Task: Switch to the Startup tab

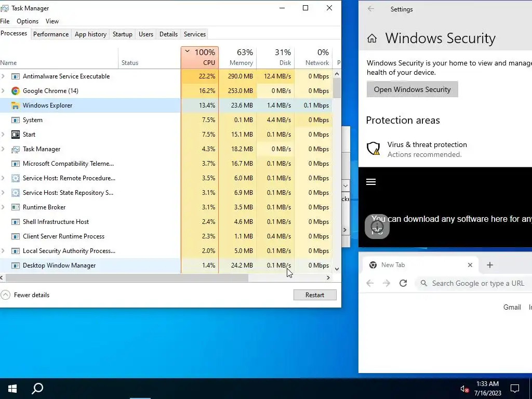Action: pyautogui.click(x=123, y=34)
